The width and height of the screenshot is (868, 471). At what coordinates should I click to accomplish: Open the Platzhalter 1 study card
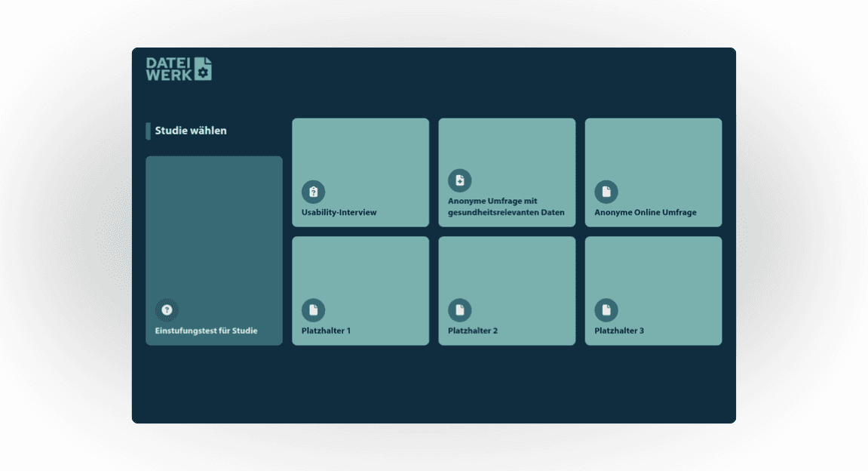click(x=360, y=276)
